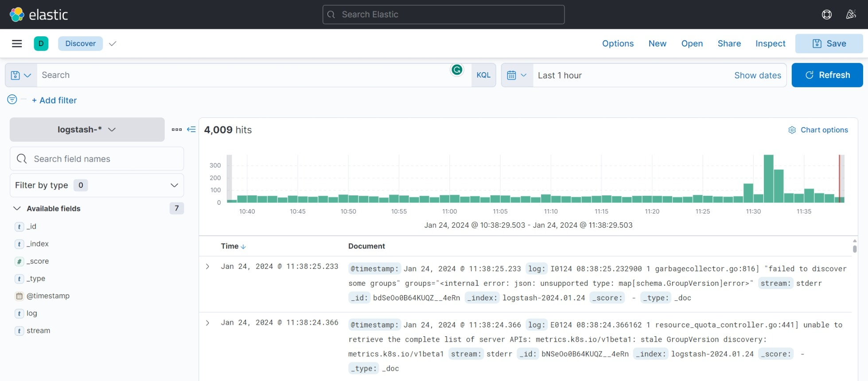Click the @timestamp date type icon
The width and height of the screenshot is (868, 381).
pyautogui.click(x=19, y=296)
